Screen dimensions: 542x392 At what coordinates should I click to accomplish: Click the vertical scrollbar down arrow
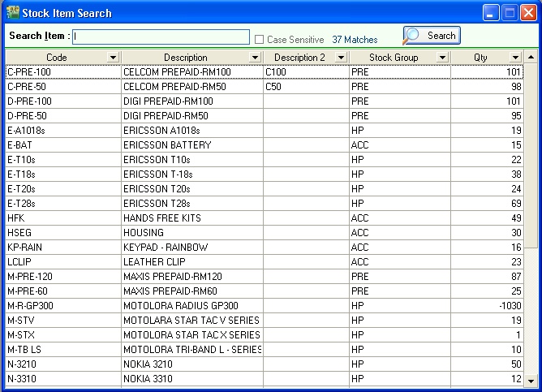tap(531, 381)
